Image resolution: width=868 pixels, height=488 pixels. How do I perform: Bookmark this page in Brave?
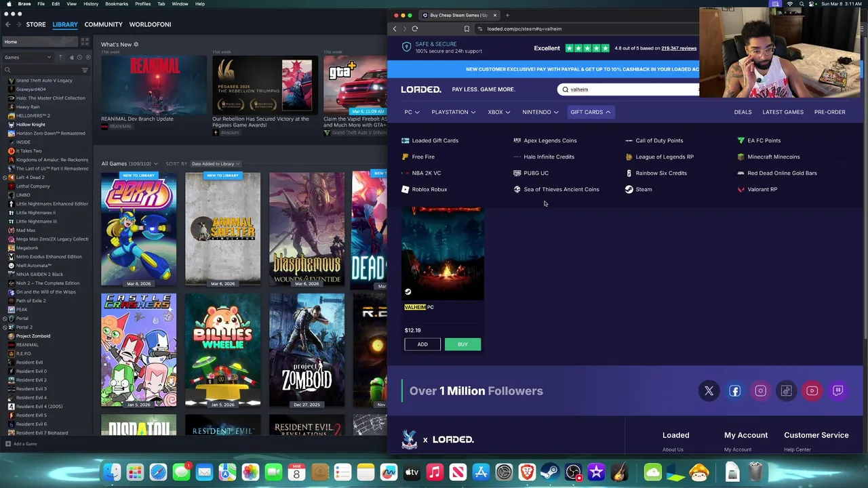[x=467, y=28]
